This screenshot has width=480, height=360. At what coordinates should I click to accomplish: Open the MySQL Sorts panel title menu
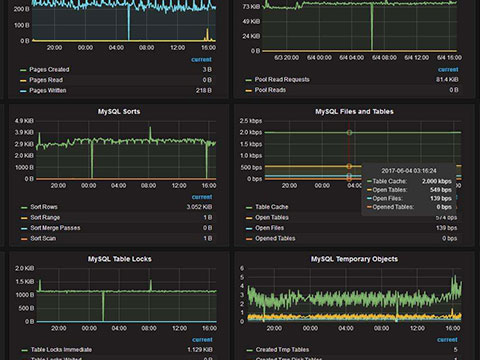click(x=119, y=112)
